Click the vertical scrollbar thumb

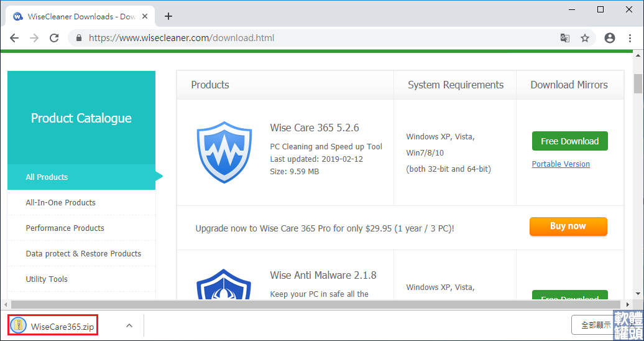(x=638, y=83)
